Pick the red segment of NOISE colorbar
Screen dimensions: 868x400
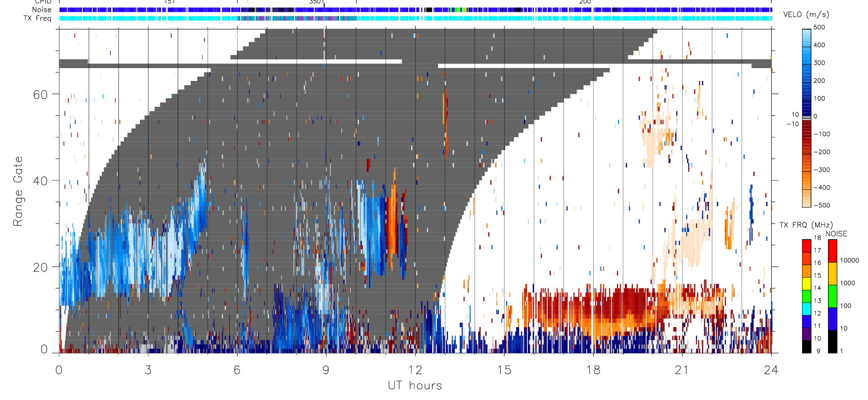point(833,251)
